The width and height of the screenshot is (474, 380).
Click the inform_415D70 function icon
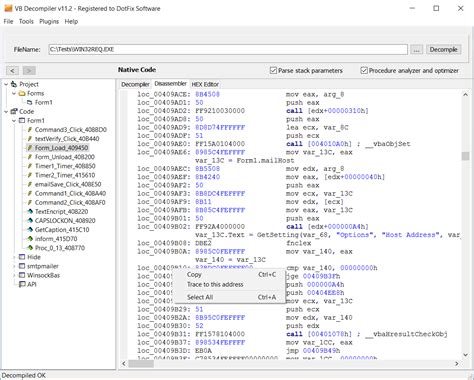(30, 239)
